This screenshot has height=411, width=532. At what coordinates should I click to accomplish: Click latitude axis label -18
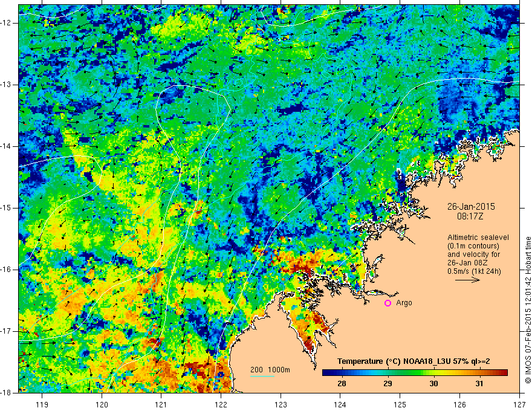click(6, 393)
